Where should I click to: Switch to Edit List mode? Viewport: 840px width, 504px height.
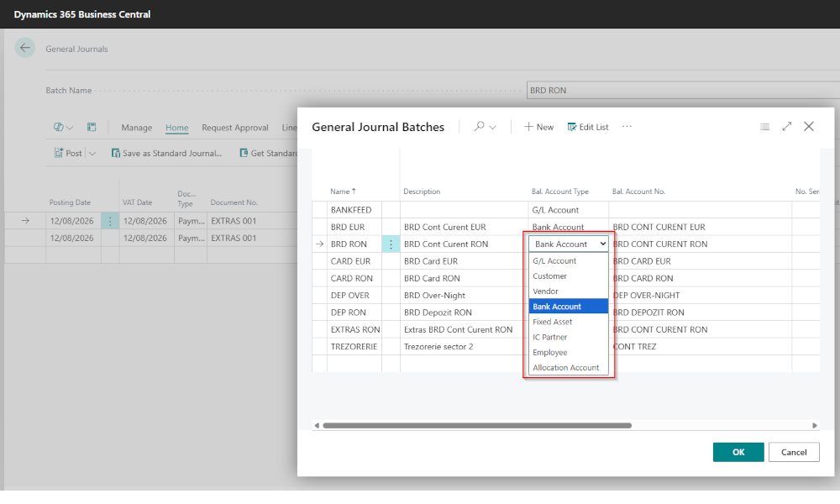coord(588,127)
